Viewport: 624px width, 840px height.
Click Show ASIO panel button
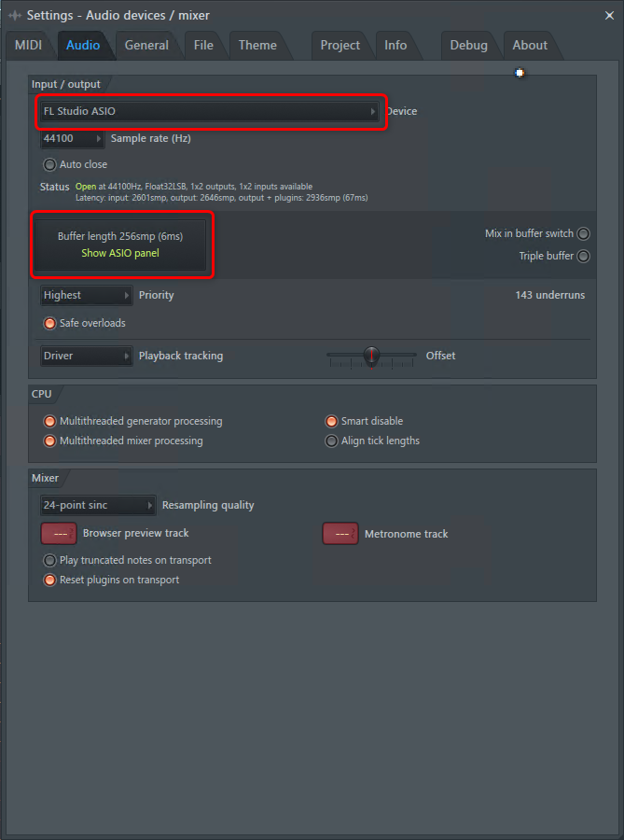(120, 253)
